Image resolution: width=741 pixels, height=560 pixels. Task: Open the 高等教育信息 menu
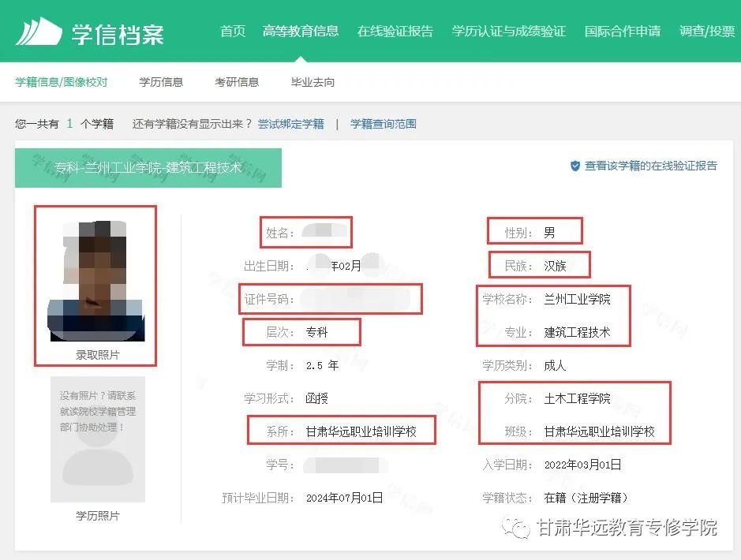pos(301,32)
